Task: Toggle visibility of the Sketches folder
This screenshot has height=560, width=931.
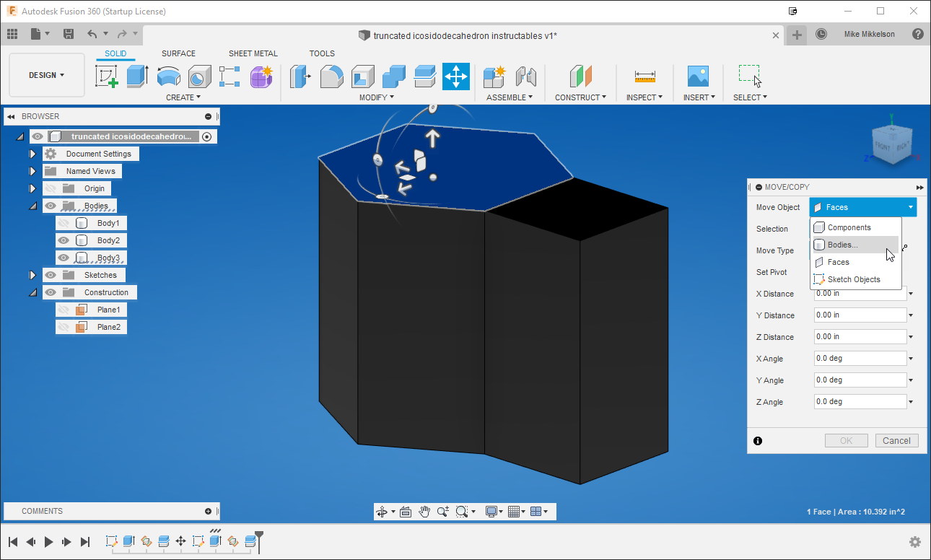Action: click(x=51, y=275)
